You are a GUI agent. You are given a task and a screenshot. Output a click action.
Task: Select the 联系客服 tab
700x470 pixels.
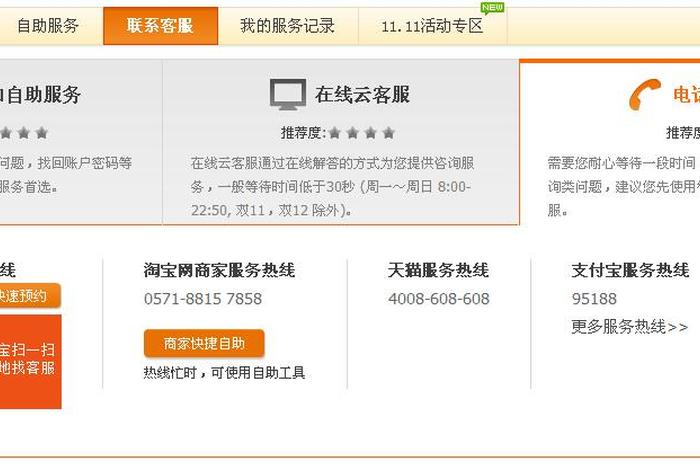click(x=161, y=26)
